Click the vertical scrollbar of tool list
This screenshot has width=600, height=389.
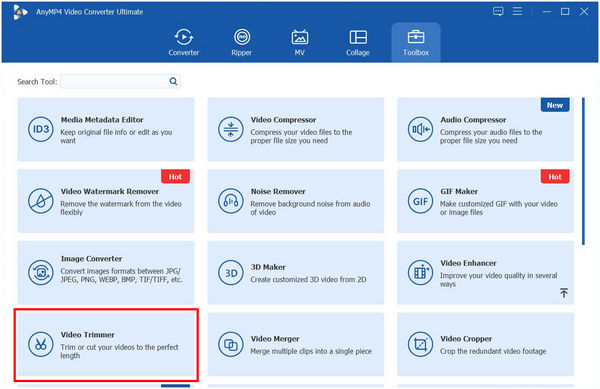pyautogui.click(x=583, y=171)
